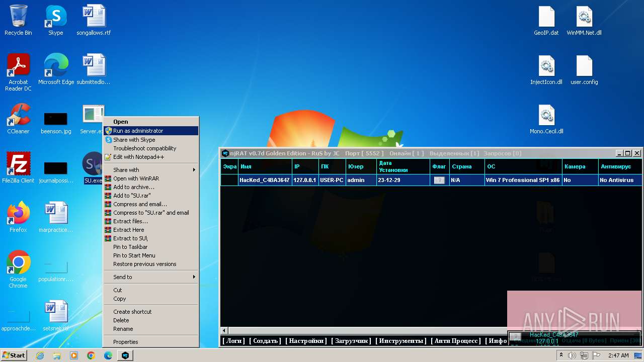Choose Add to archive...

151,187
